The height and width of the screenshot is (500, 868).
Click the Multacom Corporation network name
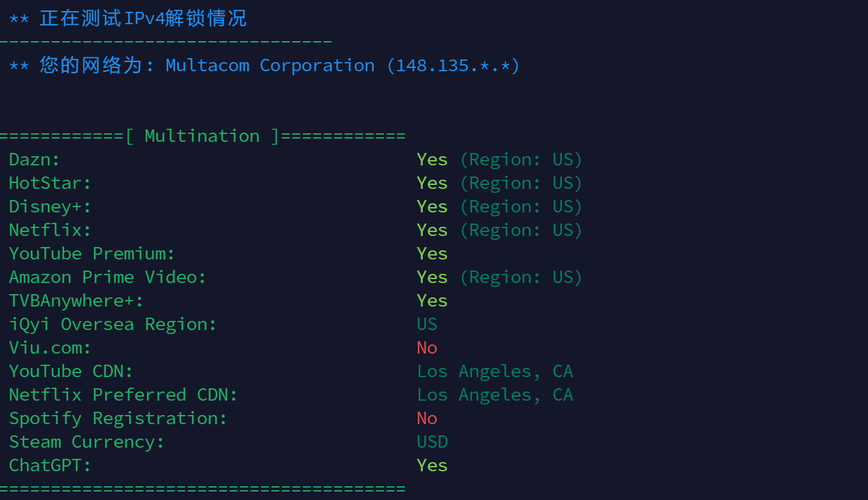[x=270, y=65]
